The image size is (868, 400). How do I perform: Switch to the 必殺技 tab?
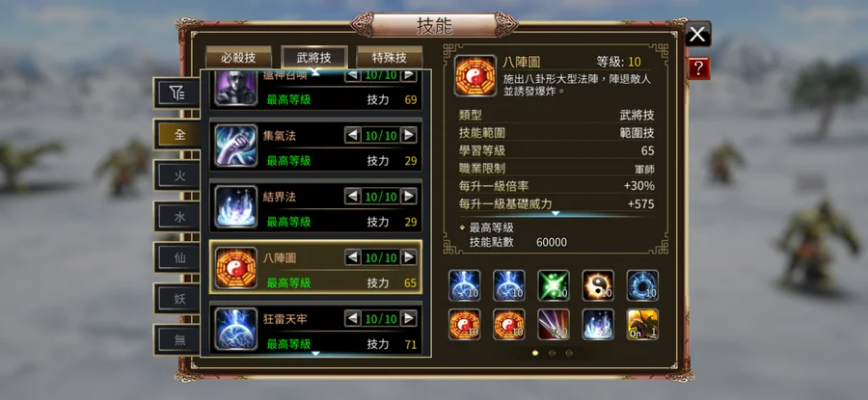pos(238,58)
